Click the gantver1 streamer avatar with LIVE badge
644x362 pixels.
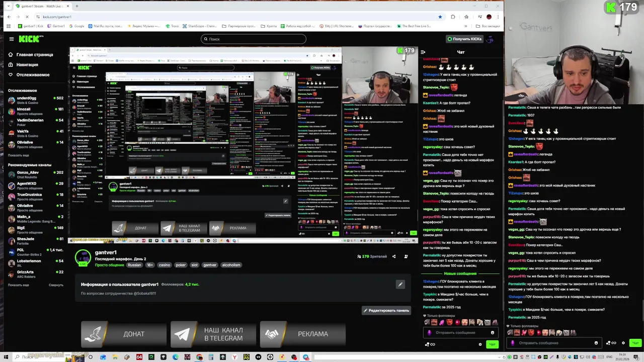(x=83, y=257)
